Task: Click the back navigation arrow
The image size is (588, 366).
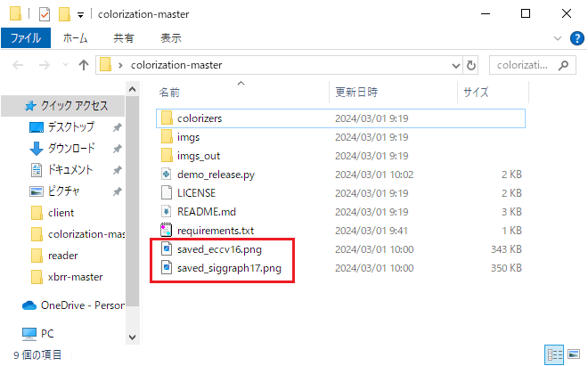Action: point(18,65)
